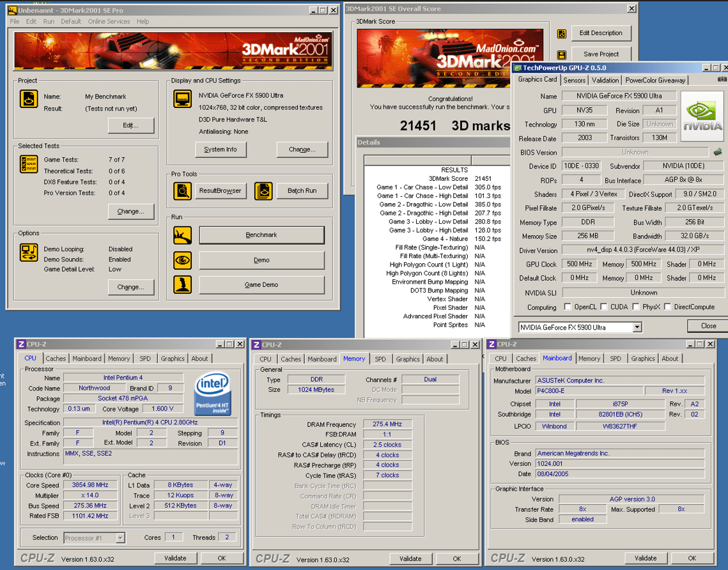Viewport: 728px width, 570px height.
Task: Click the Game Demo button
Action: (261, 284)
